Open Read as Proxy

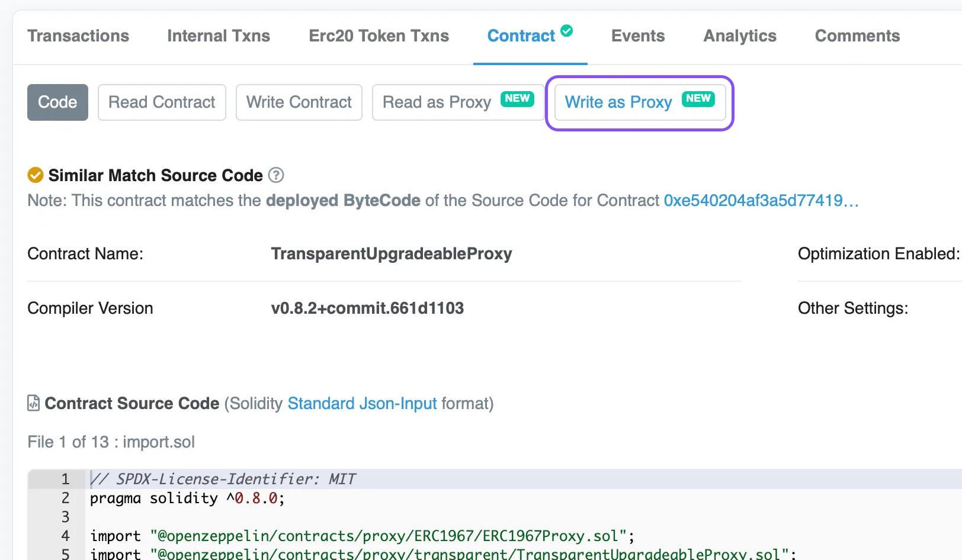click(437, 102)
